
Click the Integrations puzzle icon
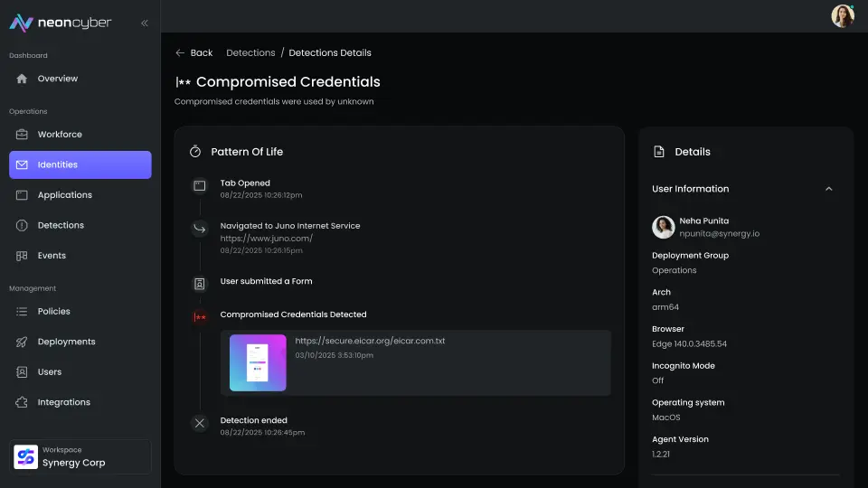(x=22, y=402)
